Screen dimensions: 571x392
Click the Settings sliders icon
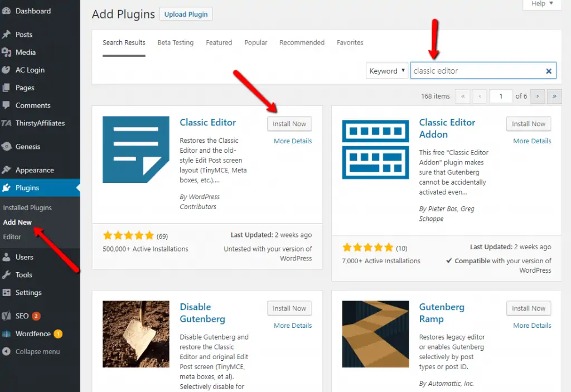tap(6, 293)
